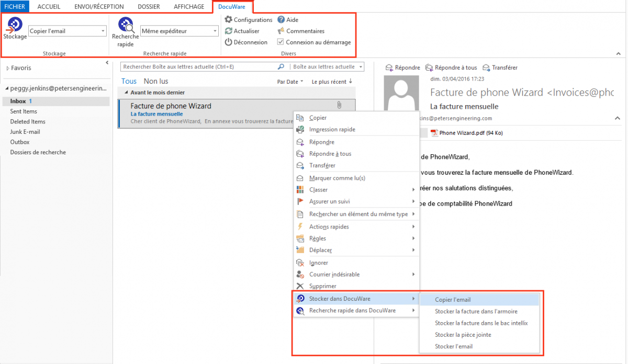Click the DocuWare Stockage ribbon icon

(15, 25)
